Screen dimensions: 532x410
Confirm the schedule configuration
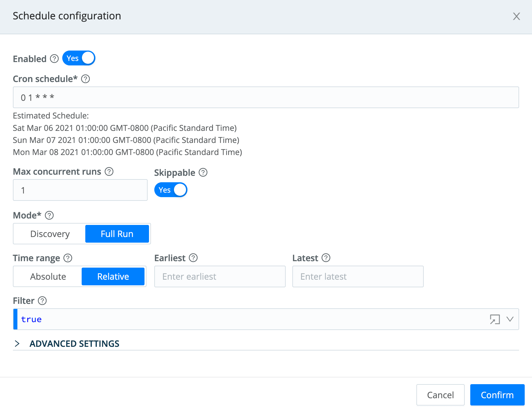tap(497, 395)
